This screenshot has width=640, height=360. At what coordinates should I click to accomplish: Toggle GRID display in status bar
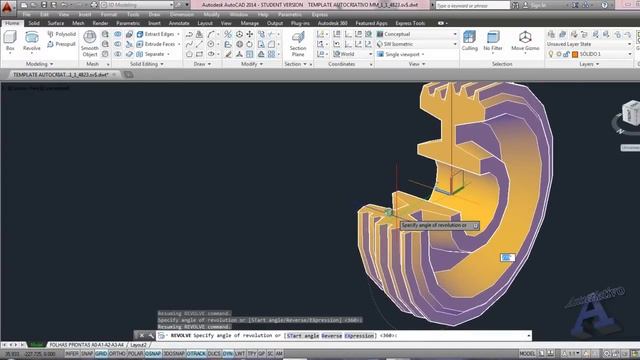point(101,353)
